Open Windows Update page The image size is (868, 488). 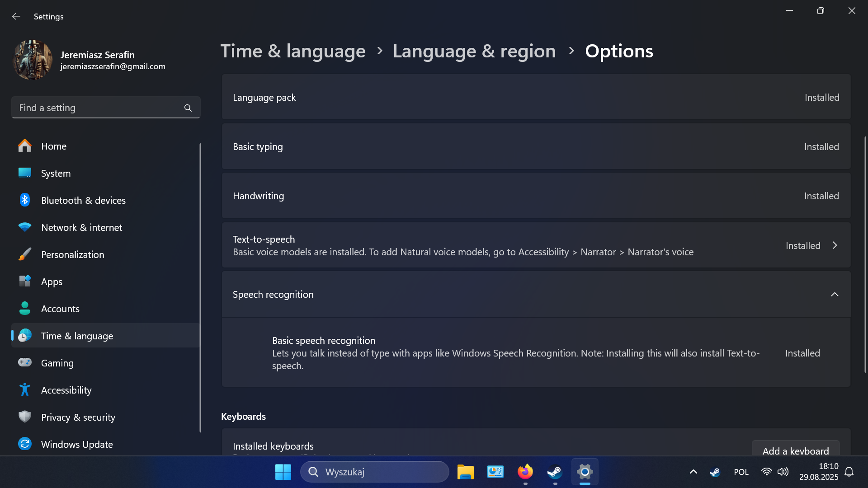pos(77,444)
